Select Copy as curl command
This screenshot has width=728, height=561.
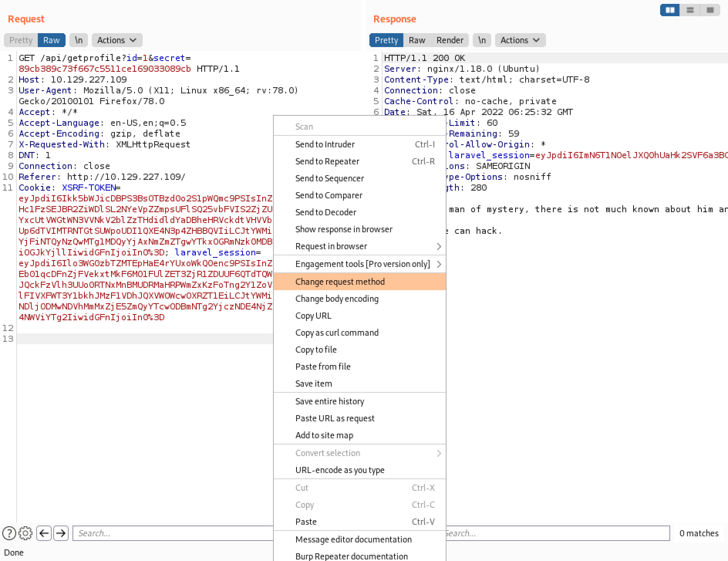pyautogui.click(x=359, y=333)
